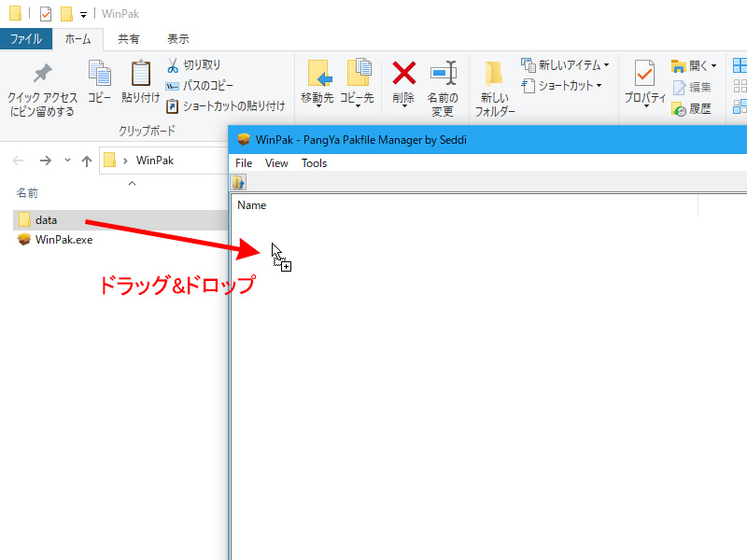Viewport: 747px width, 560px height.
Task: Open プロパティ (Properties) in ribbon
Action: tap(645, 83)
